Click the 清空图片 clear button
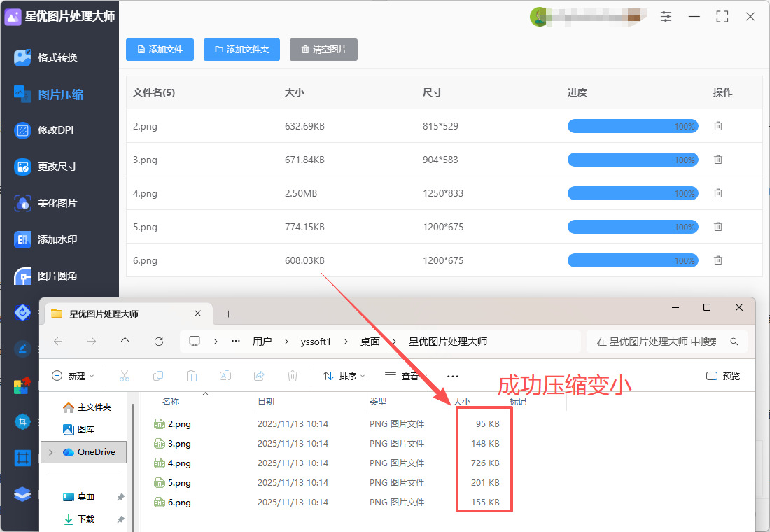The image size is (770, 532). pos(323,50)
